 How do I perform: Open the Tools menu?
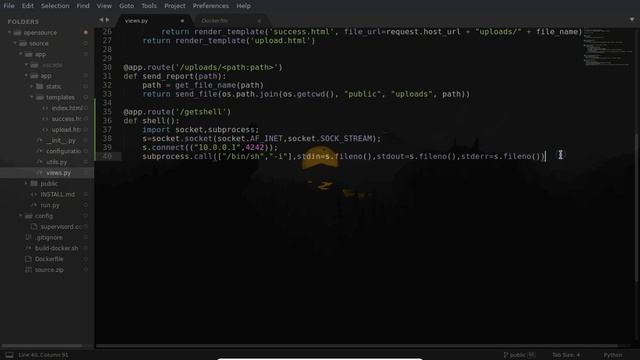149,6
